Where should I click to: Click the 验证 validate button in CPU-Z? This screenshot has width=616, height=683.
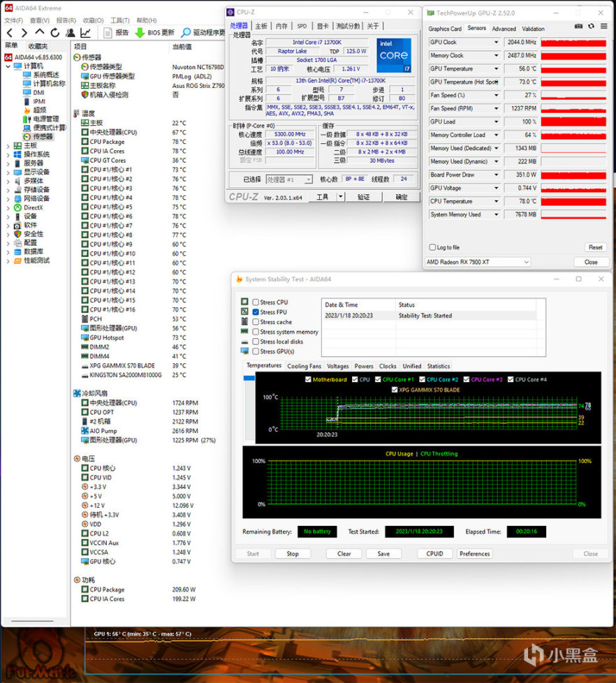[364, 197]
